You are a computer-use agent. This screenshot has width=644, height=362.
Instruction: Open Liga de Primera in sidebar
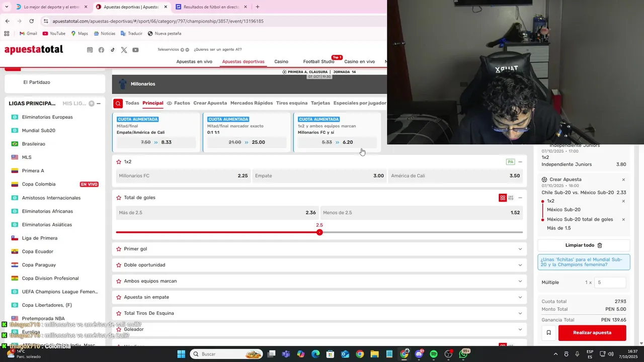coord(40,238)
